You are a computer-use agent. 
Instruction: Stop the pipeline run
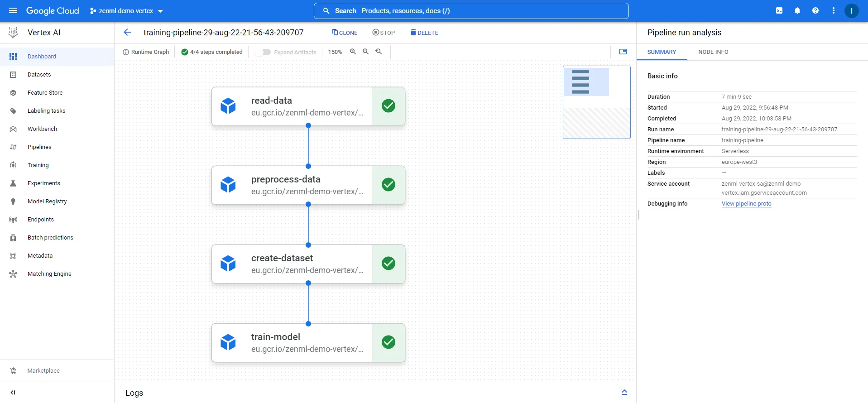384,33
